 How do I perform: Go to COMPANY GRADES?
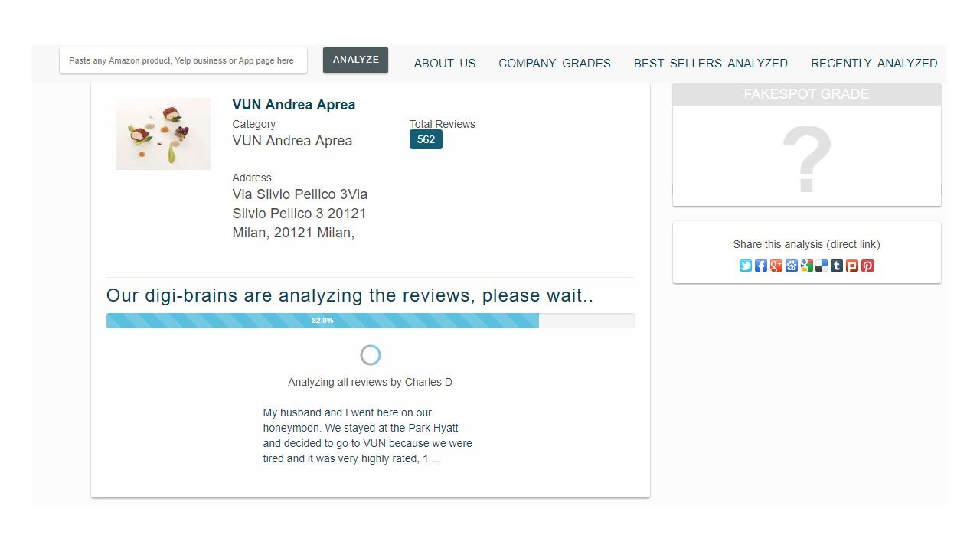pos(554,64)
